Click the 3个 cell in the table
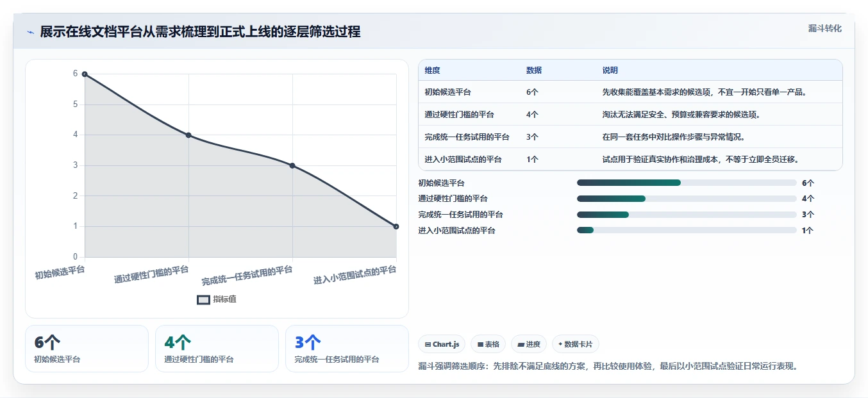 click(x=532, y=137)
